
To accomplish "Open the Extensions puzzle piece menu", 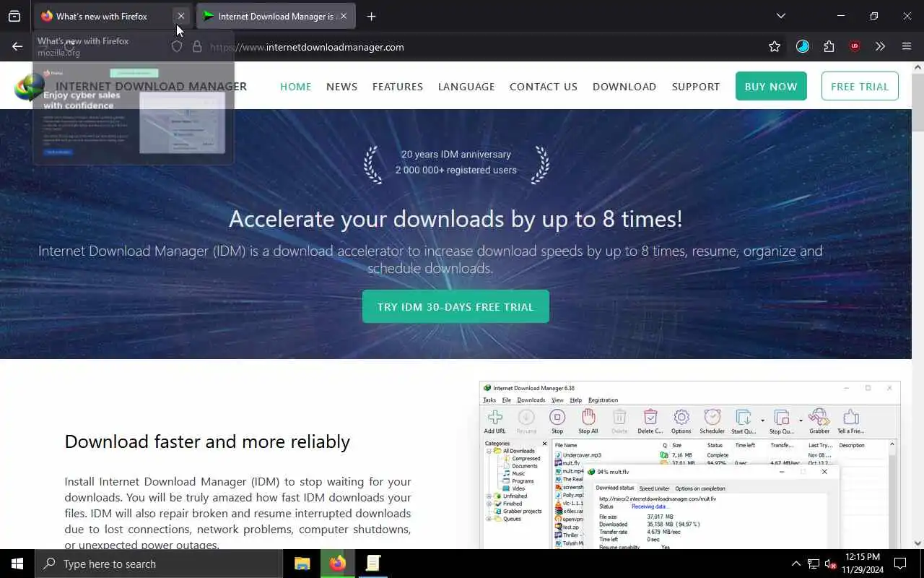I will (x=829, y=47).
